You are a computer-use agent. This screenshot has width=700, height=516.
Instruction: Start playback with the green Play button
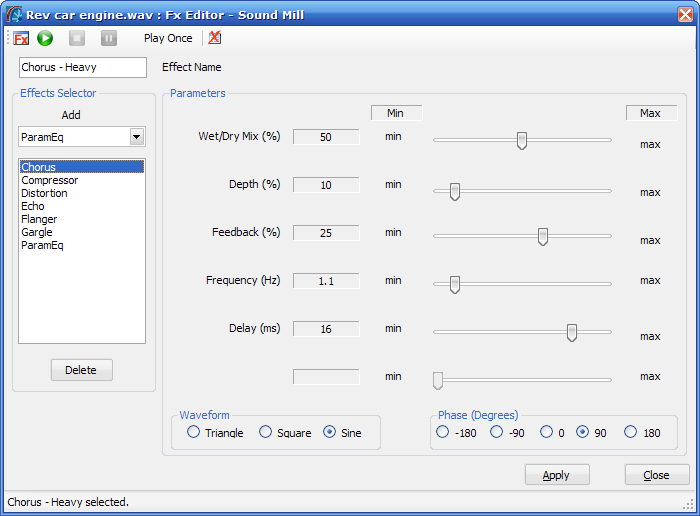click(45, 38)
